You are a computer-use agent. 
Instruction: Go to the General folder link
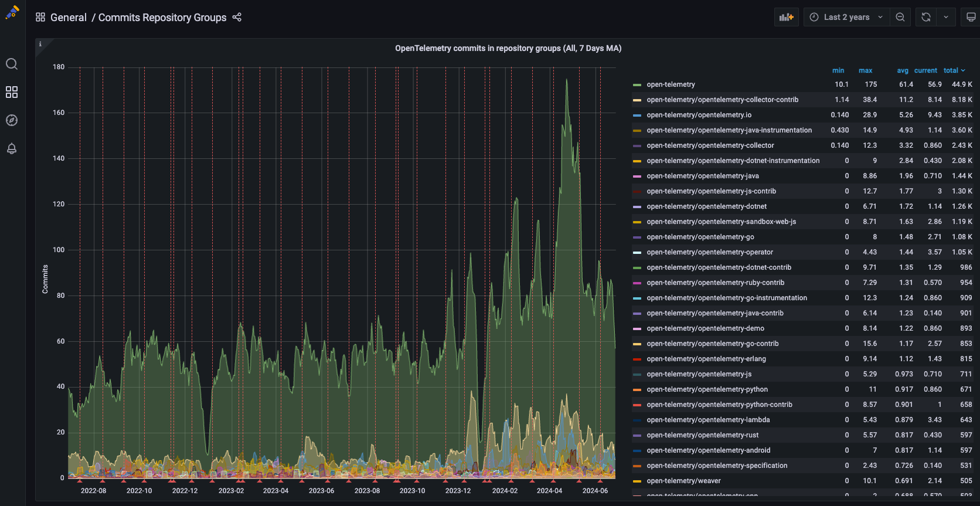tap(69, 18)
